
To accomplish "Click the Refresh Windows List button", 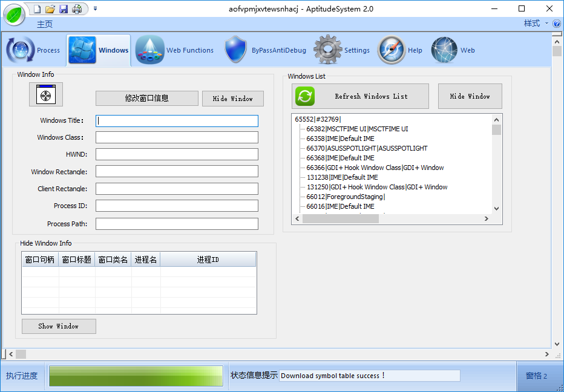I will [361, 96].
